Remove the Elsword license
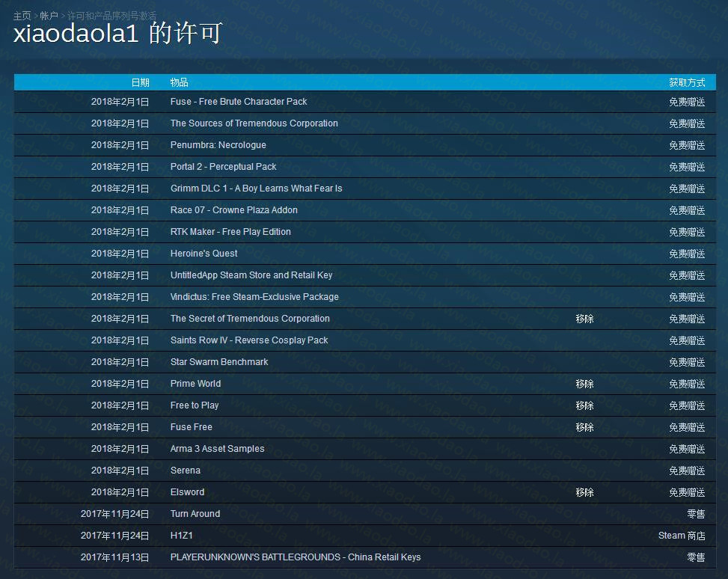The width and height of the screenshot is (728, 579). tap(584, 493)
